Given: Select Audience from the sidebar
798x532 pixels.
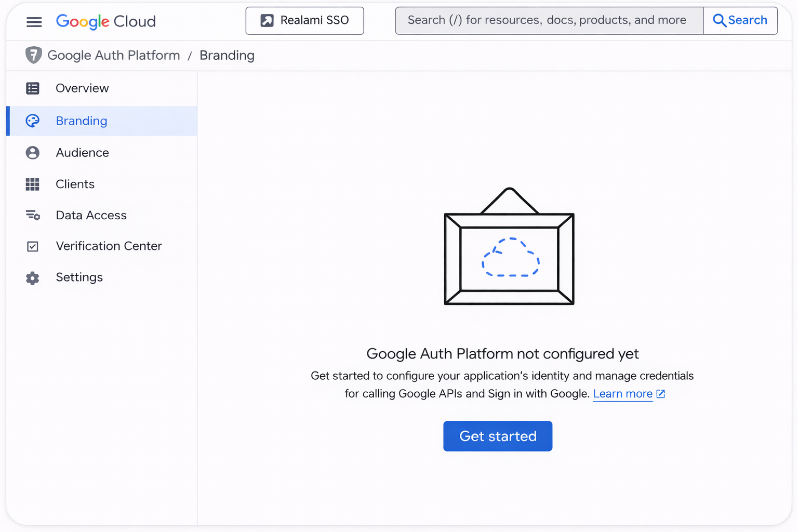Looking at the screenshot, I should pos(82,153).
